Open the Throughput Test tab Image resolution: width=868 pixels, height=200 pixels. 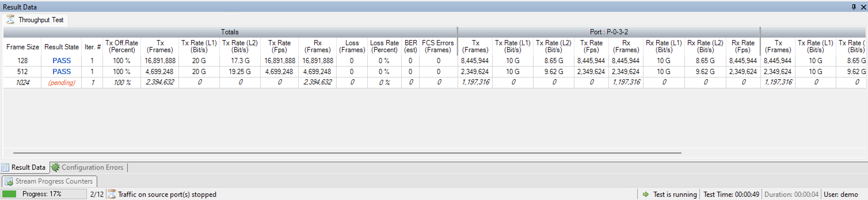tap(41, 20)
